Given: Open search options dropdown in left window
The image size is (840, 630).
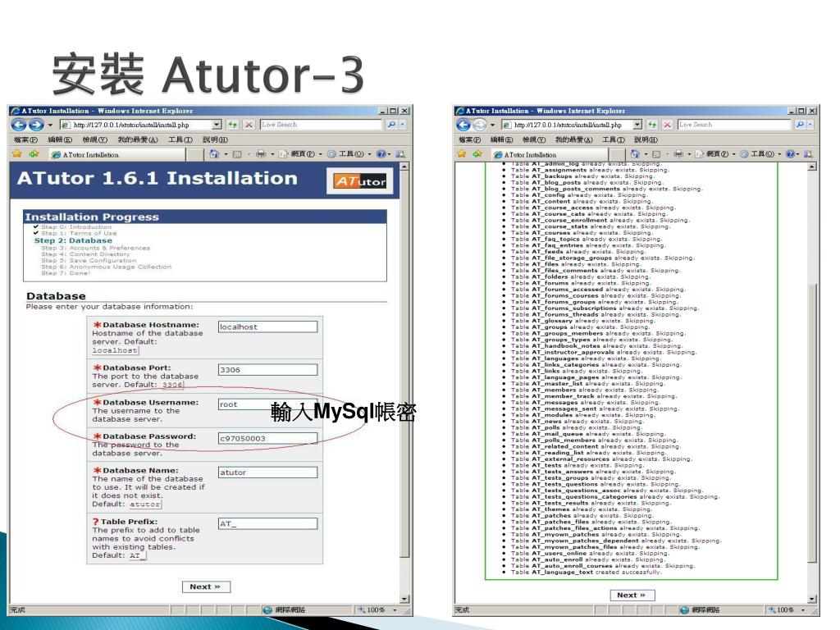Looking at the screenshot, I should [x=402, y=125].
